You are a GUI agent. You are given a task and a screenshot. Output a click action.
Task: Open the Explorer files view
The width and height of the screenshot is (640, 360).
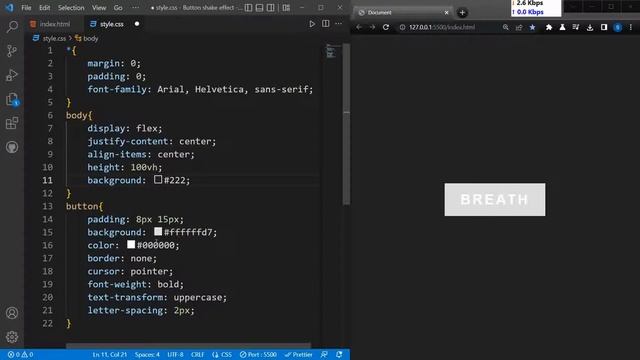pos(12,99)
